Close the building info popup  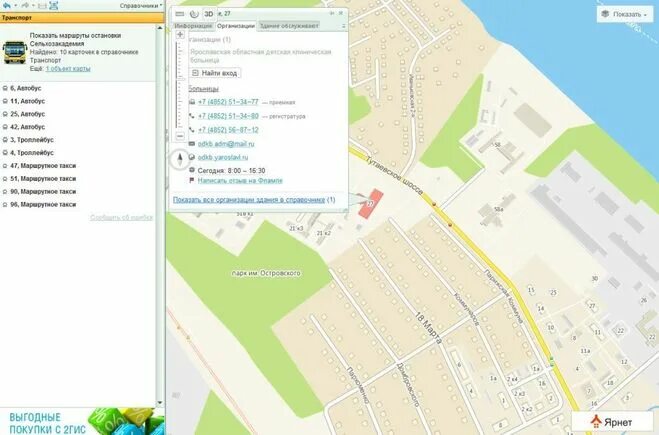tap(341, 13)
